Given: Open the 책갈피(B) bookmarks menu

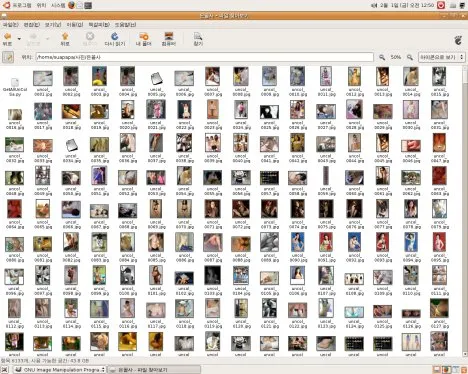Looking at the screenshot, I should click(99, 25).
